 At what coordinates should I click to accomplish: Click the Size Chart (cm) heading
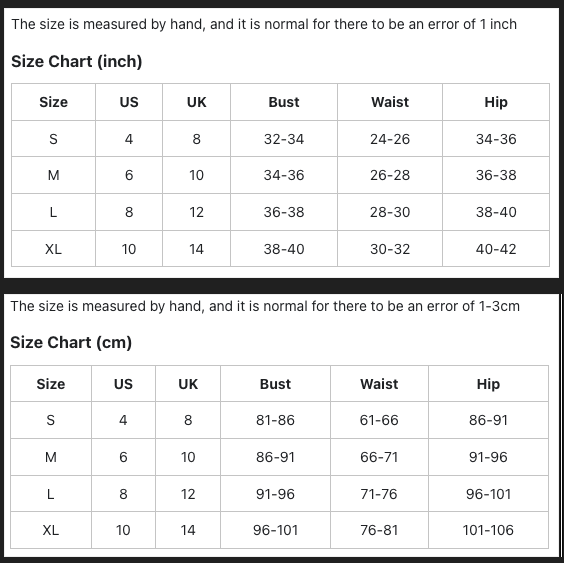point(71,342)
